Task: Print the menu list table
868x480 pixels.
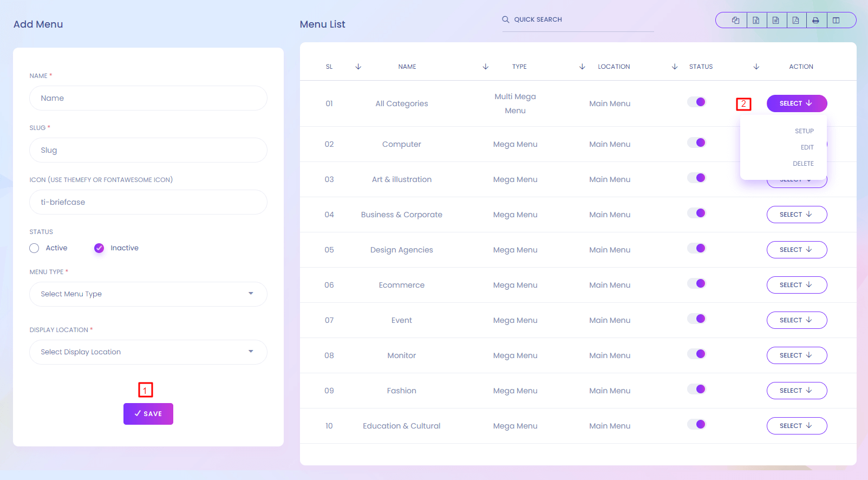Action: pyautogui.click(x=815, y=21)
